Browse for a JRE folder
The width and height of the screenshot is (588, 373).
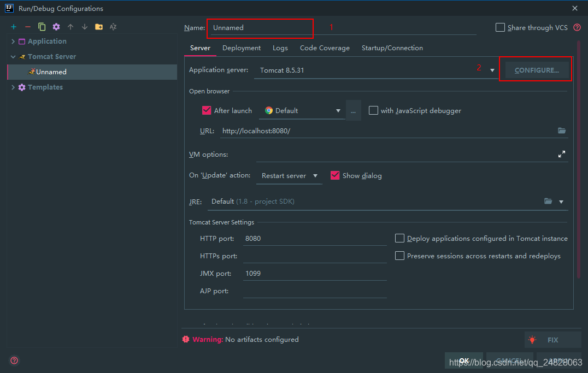(x=548, y=202)
